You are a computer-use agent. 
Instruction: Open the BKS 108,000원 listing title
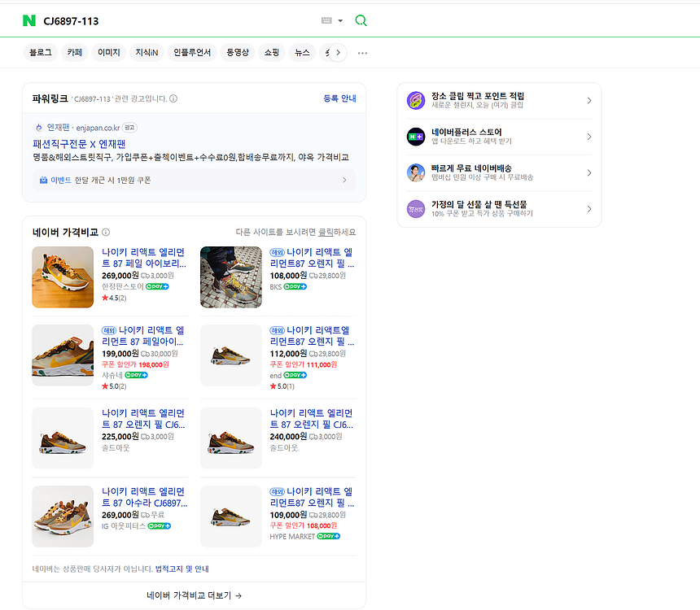pyautogui.click(x=312, y=258)
